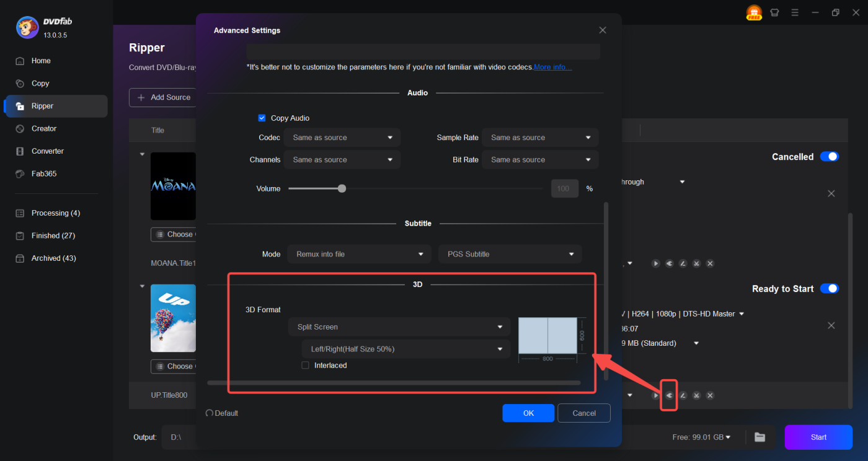This screenshot has width=868, height=461.
Task: Click the video edit pencil icon for MOANA
Action: [683, 263]
